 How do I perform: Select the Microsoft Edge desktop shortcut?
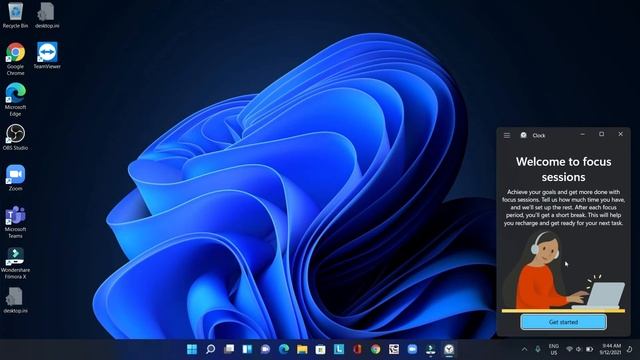tap(16, 100)
